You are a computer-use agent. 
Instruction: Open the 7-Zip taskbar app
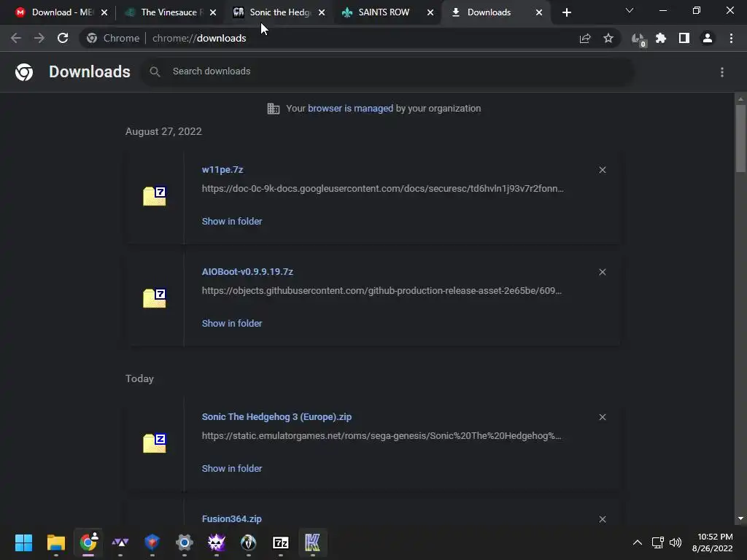[281, 542]
